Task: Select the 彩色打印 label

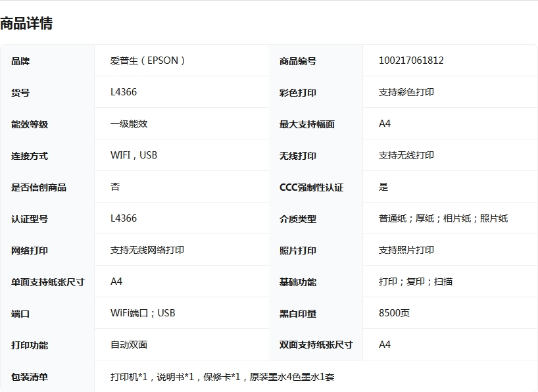Action: click(298, 93)
